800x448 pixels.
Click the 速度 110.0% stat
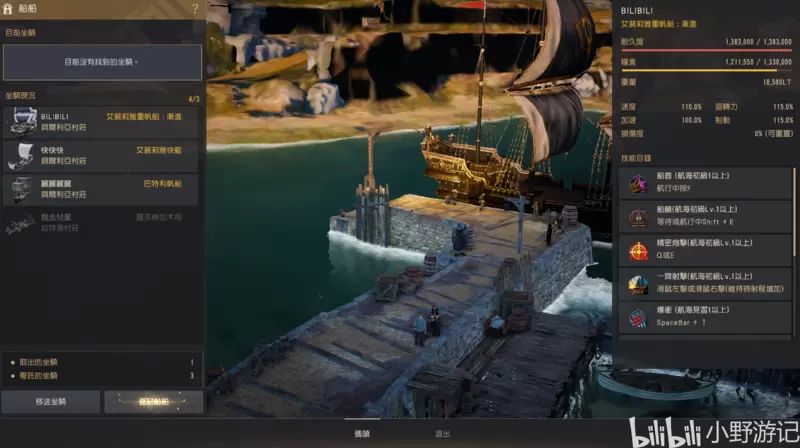tap(661, 107)
